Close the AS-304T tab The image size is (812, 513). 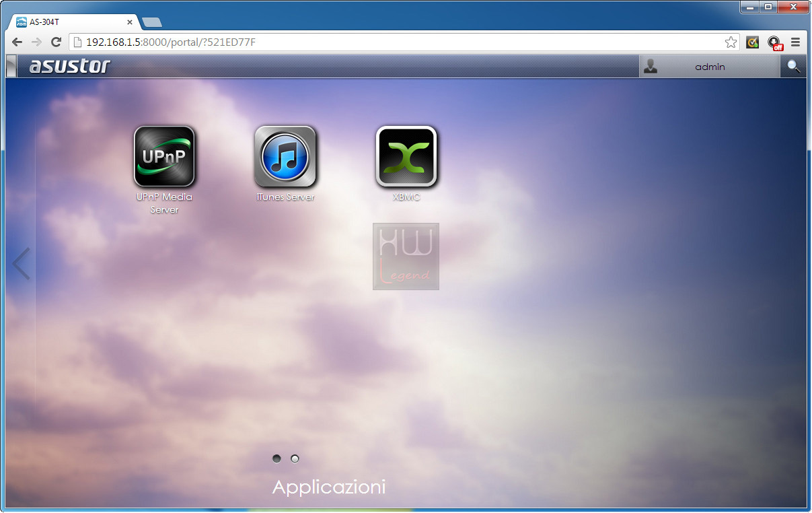pyautogui.click(x=130, y=22)
